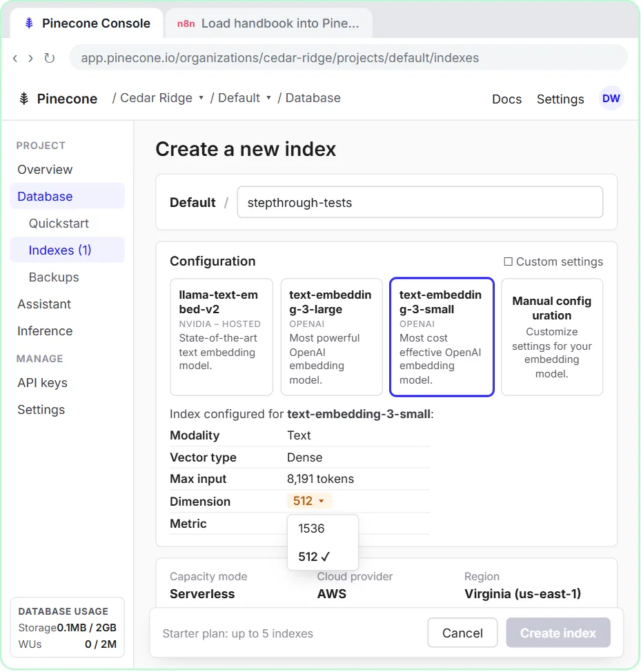Select the text-embedding-3-small model card

pos(442,337)
